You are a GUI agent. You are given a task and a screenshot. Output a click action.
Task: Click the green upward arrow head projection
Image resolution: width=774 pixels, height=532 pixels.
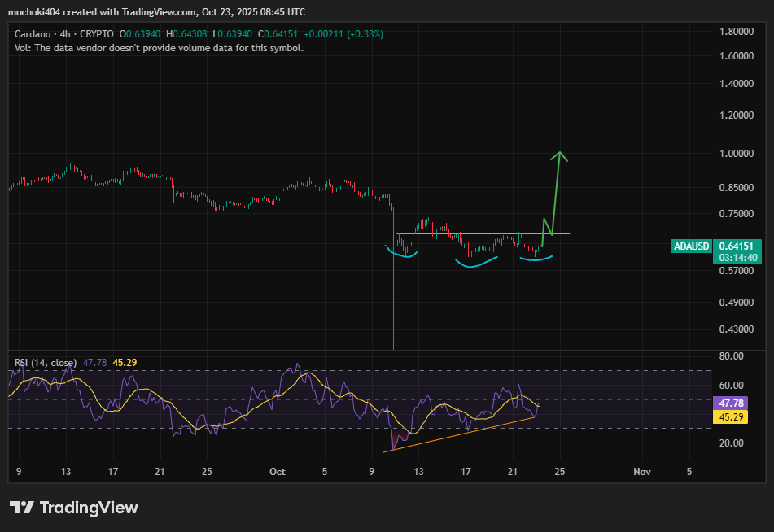click(559, 155)
